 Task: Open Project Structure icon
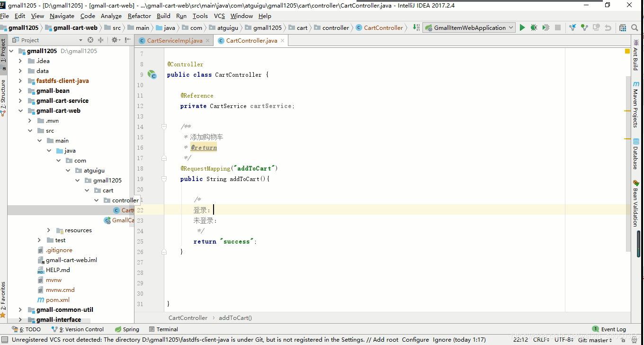pyautogui.click(x=623, y=27)
